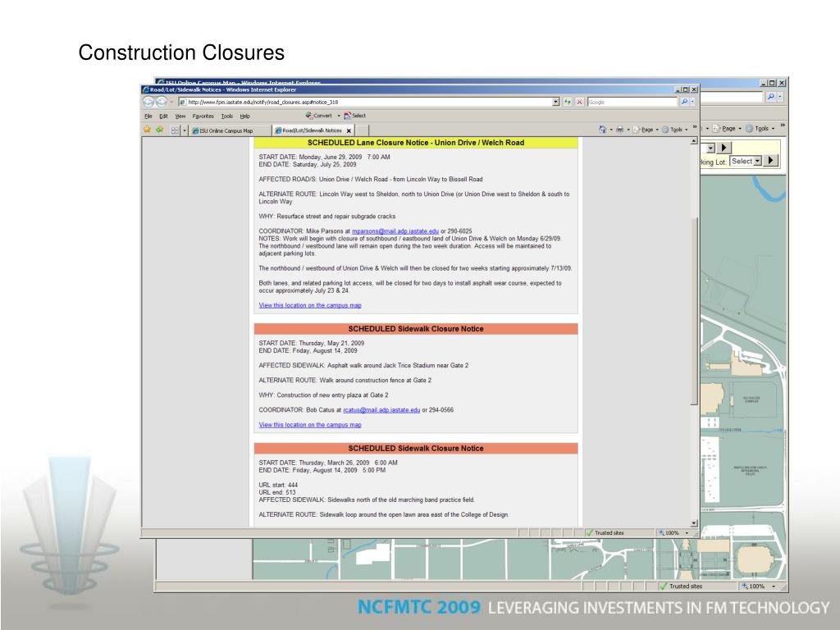The image size is (840, 630).
Task: Expand the Home button dropdown arrow
Action: tap(611, 130)
